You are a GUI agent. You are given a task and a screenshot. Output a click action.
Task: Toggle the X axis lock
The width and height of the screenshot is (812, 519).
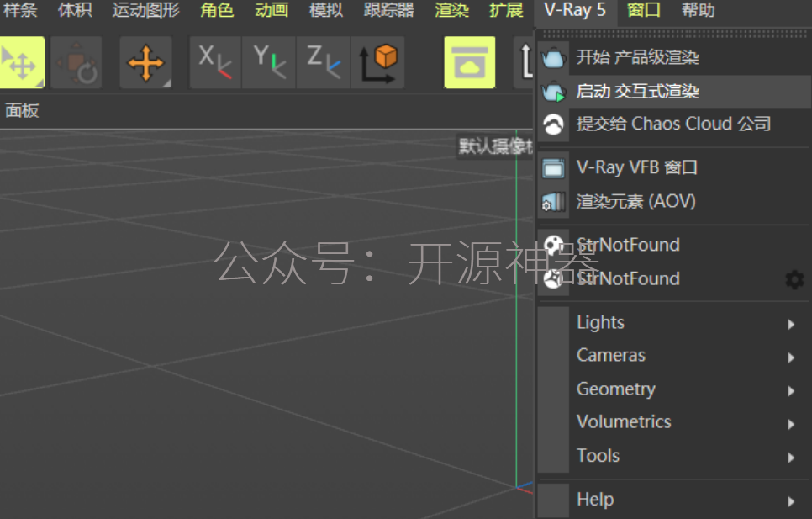(215, 63)
